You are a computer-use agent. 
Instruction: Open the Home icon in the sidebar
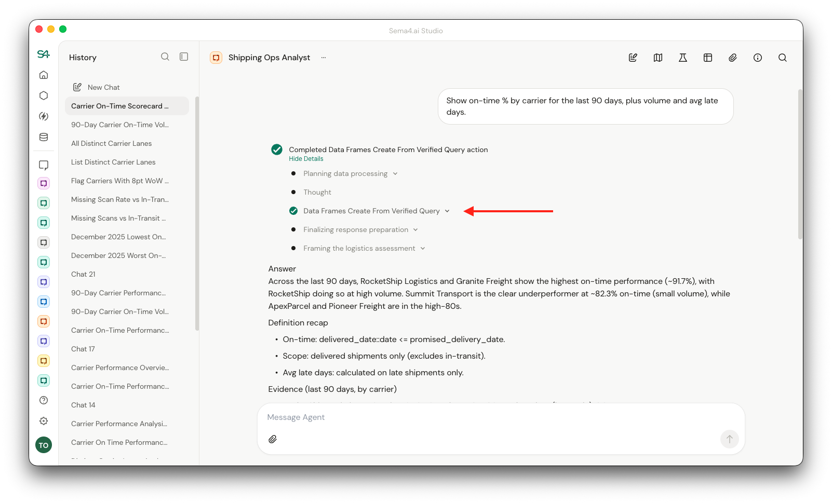[x=44, y=74]
